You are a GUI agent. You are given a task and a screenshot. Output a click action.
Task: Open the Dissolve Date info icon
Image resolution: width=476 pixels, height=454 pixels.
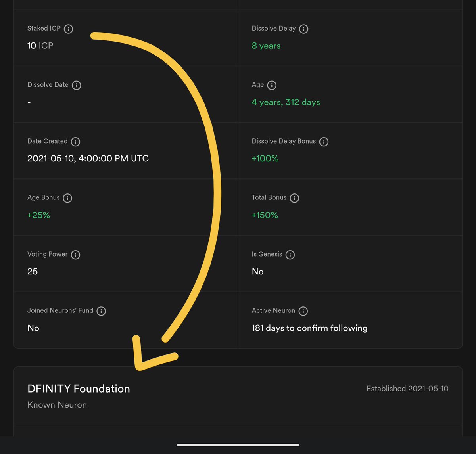(77, 85)
